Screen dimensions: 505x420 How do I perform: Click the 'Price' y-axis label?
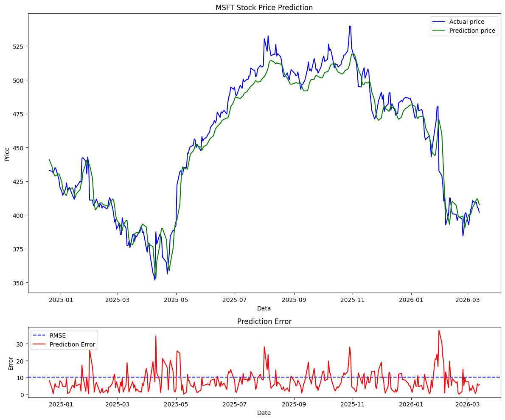tap(7, 154)
